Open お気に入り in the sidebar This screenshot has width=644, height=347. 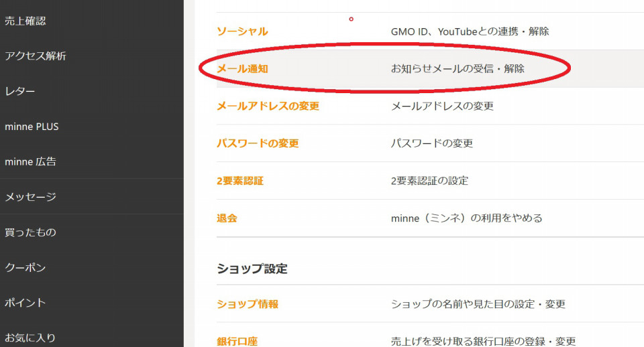point(30,338)
